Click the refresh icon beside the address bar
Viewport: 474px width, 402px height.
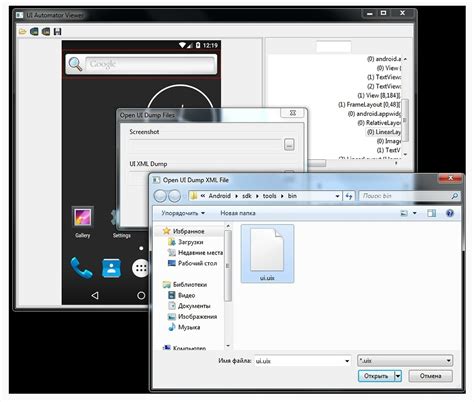point(349,196)
